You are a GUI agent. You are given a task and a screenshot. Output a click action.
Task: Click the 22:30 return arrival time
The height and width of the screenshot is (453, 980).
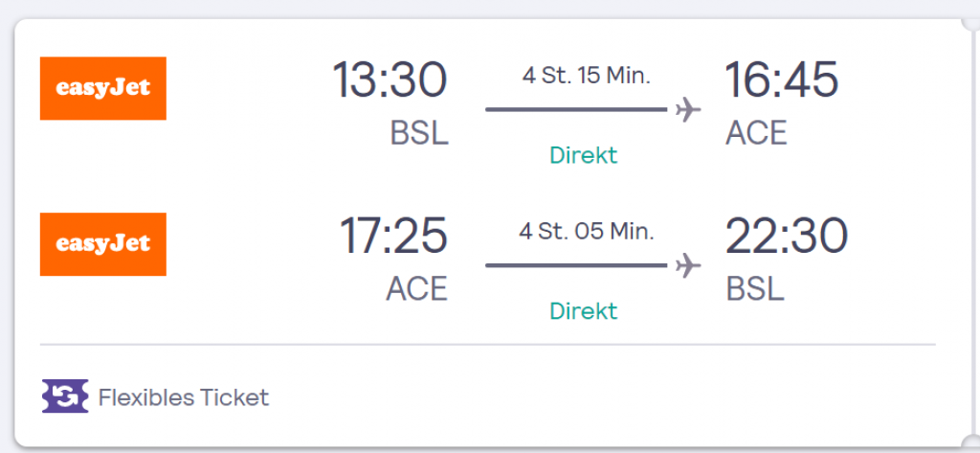[x=786, y=237]
